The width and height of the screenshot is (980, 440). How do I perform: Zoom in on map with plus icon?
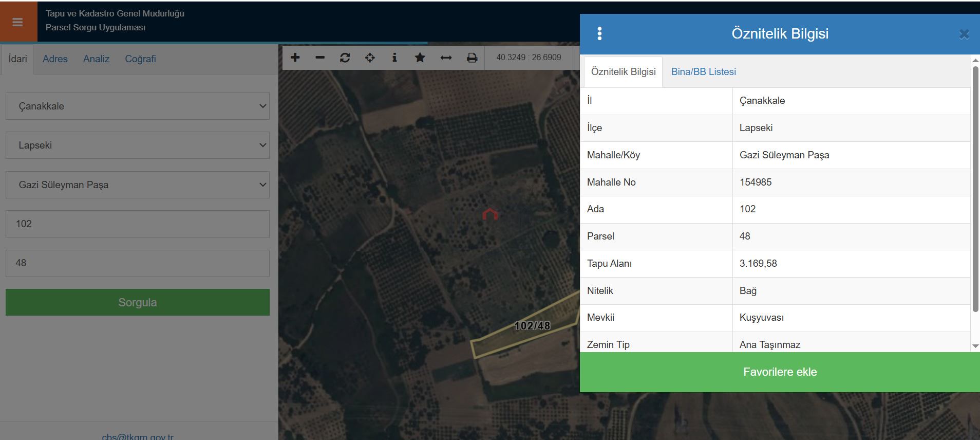coord(295,58)
